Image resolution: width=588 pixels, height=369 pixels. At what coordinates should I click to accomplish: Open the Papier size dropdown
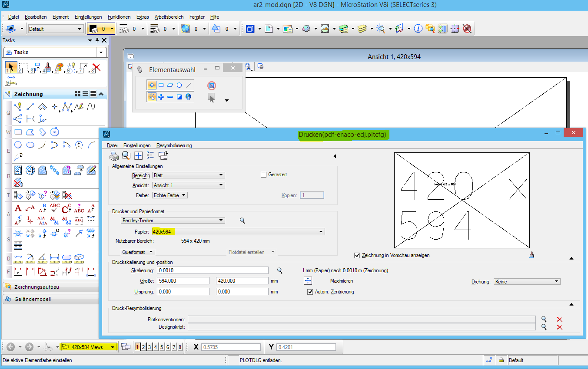321,232
